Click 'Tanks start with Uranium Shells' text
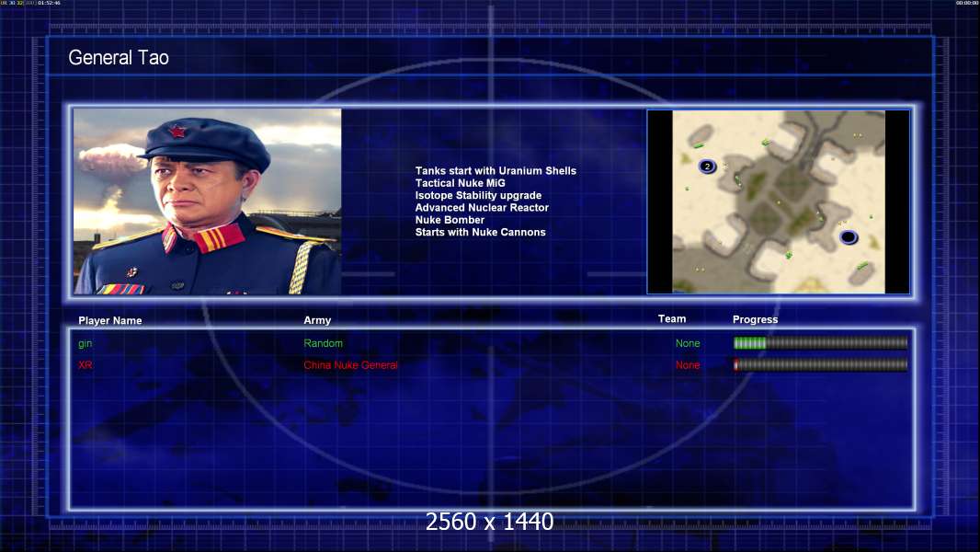This screenshot has width=980, height=552. 496,171
